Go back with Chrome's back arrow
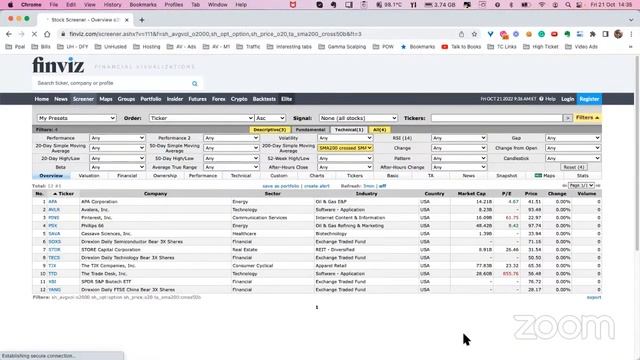640x360 pixels. (9, 34)
